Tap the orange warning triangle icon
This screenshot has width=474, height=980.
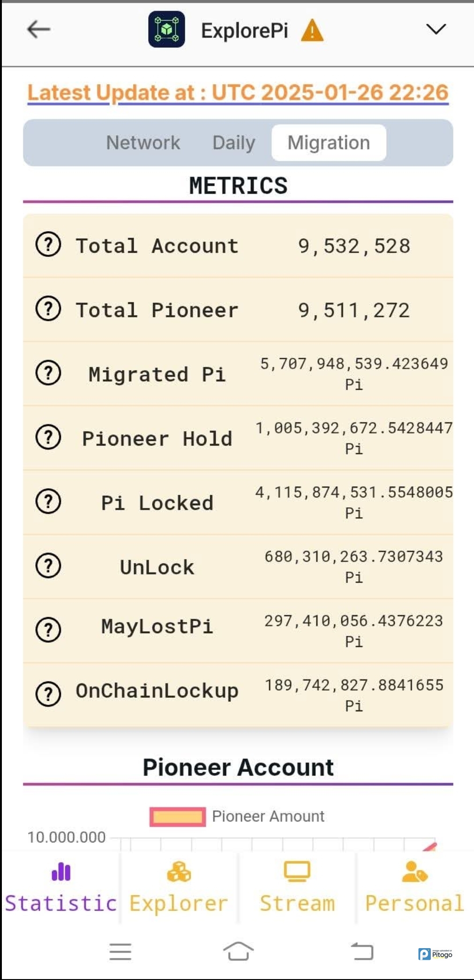point(312,31)
